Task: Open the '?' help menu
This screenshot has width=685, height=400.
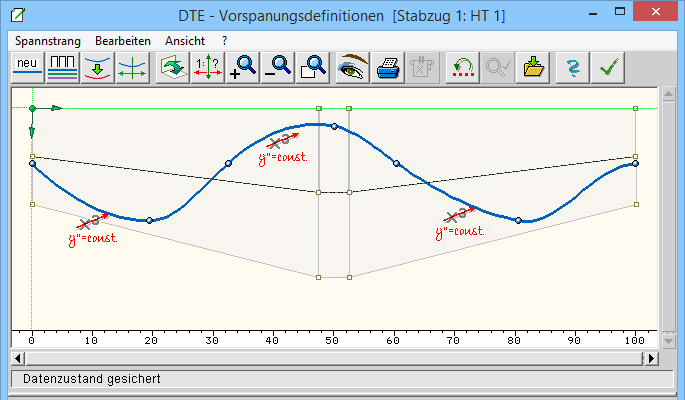Action: pos(225,40)
